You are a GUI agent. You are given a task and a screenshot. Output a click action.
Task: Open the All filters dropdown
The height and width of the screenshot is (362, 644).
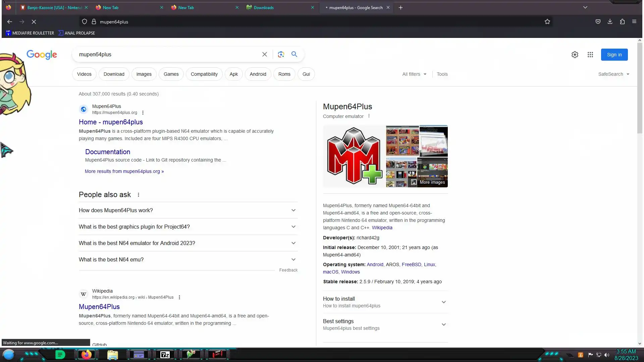click(x=414, y=74)
